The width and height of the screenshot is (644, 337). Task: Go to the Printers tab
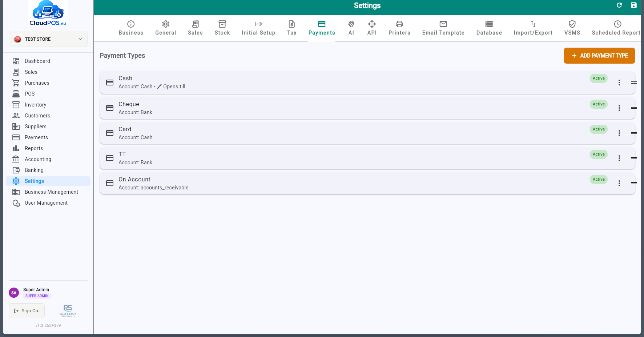click(399, 28)
